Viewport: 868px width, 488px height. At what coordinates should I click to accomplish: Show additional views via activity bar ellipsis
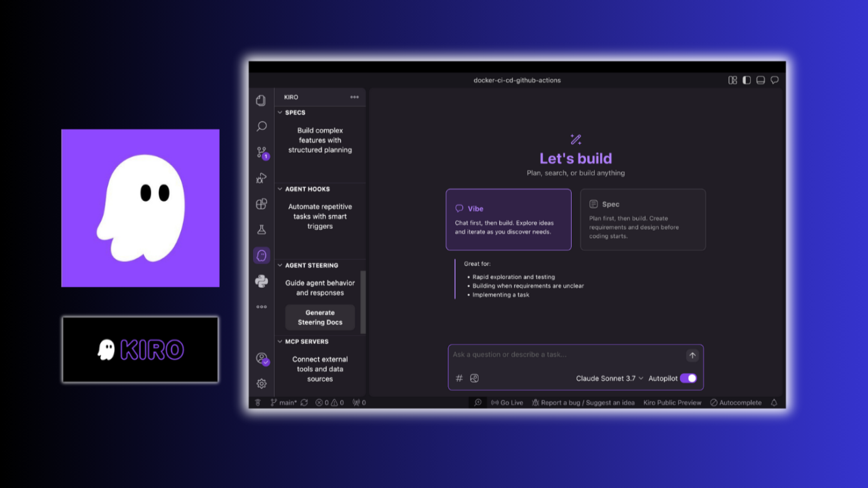click(x=261, y=307)
